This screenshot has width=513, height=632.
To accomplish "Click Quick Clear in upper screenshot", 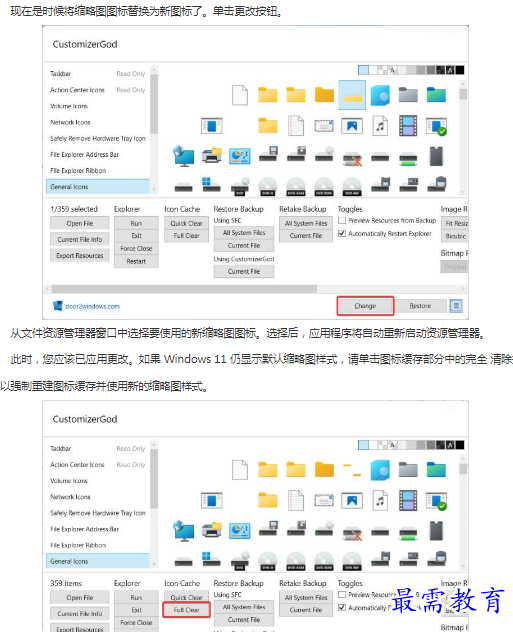I will tap(187, 223).
